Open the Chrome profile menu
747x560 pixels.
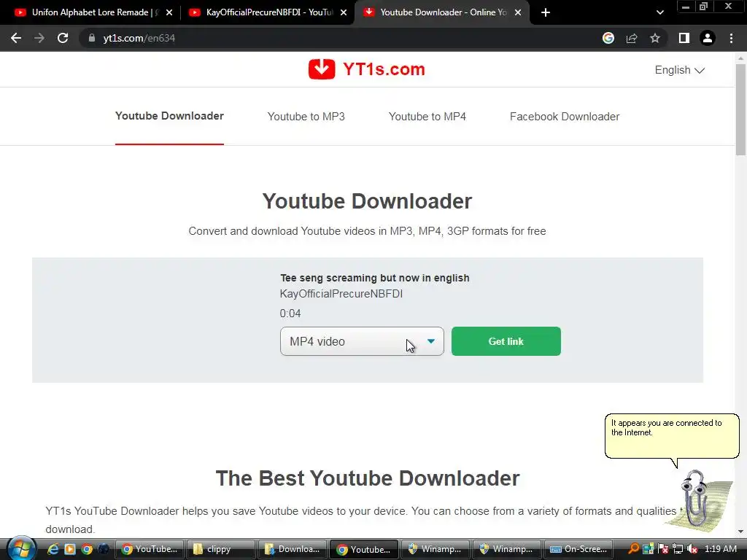[x=708, y=38]
